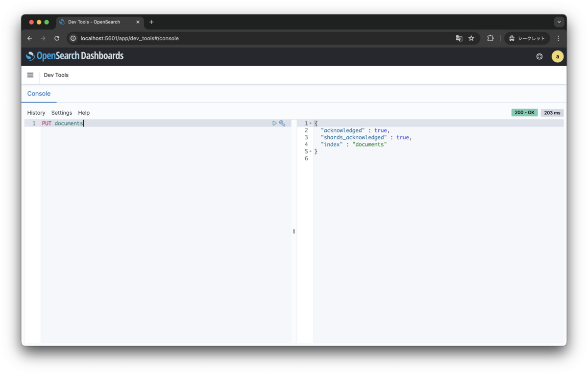Click the translate page icon
The width and height of the screenshot is (588, 374).
click(459, 38)
